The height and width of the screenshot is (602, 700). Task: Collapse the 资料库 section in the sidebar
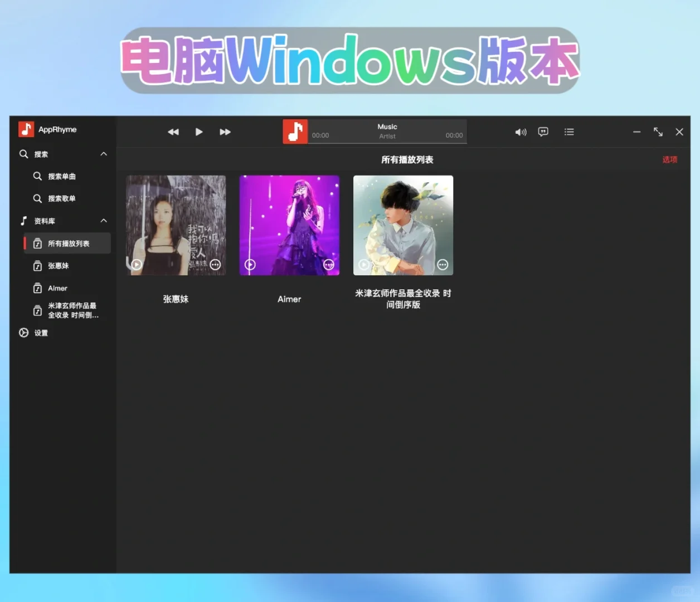[x=104, y=221]
